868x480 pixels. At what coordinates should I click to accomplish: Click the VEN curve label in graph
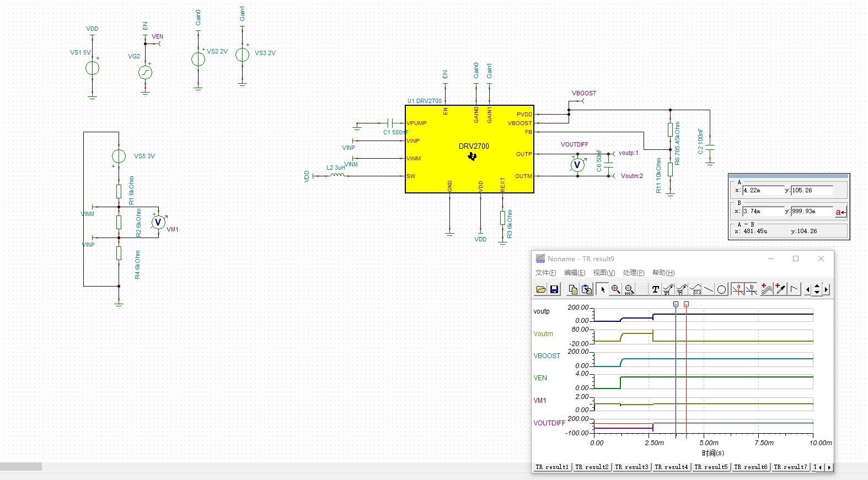click(540, 378)
